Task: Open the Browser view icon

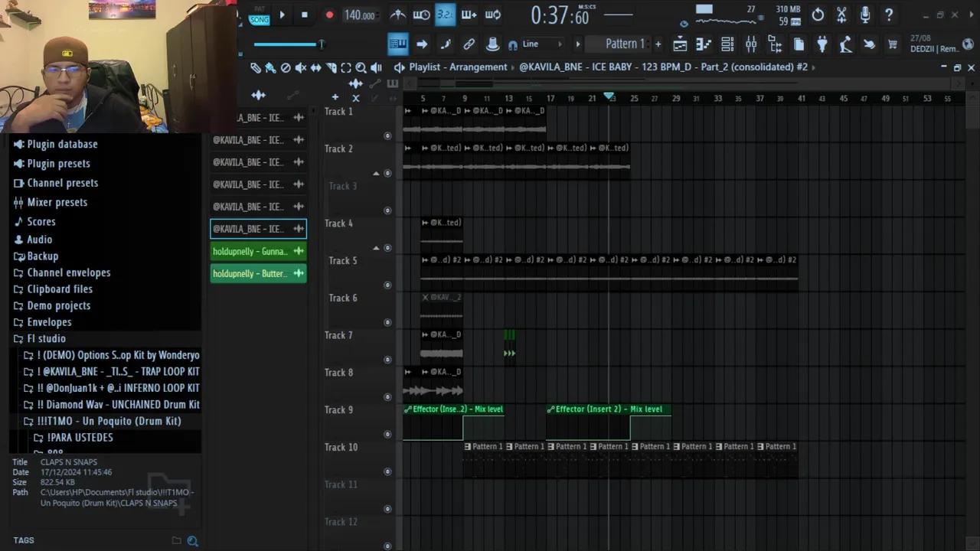Action: [x=775, y=44]
